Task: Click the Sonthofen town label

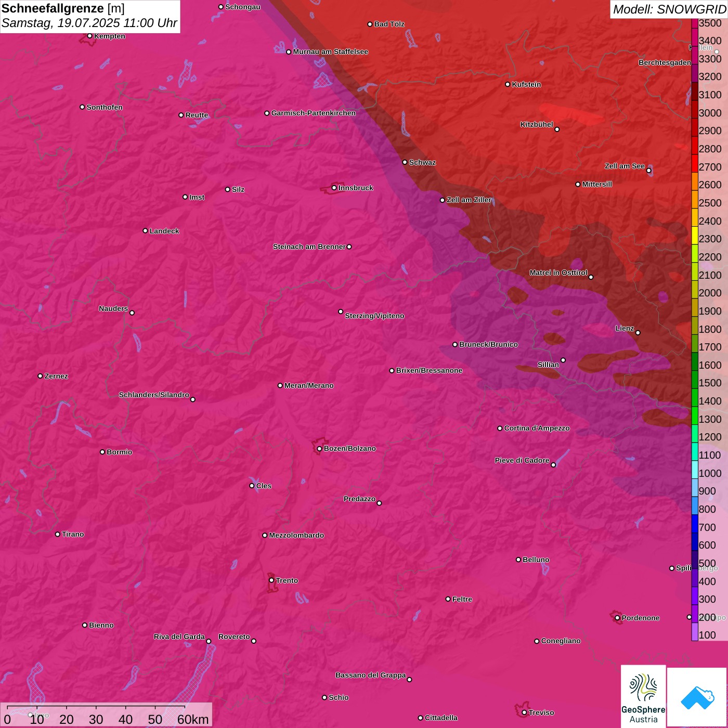Action: tap(104, 107)
